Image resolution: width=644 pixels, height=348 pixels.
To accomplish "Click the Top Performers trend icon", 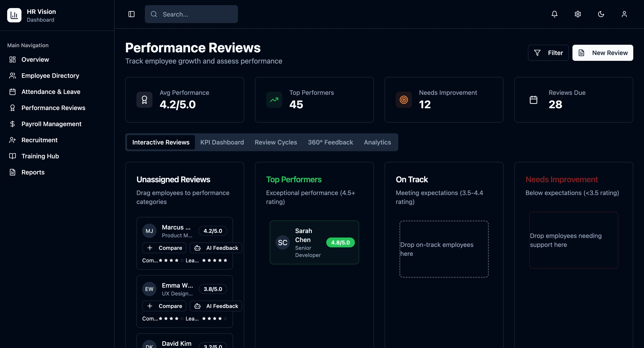I will (274, 100).
